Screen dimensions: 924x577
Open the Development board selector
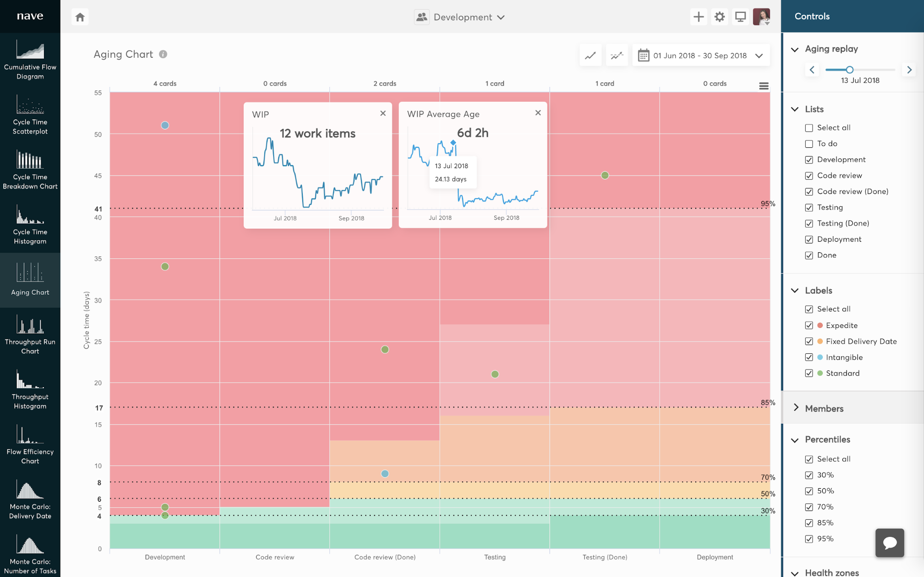(460, 17)
